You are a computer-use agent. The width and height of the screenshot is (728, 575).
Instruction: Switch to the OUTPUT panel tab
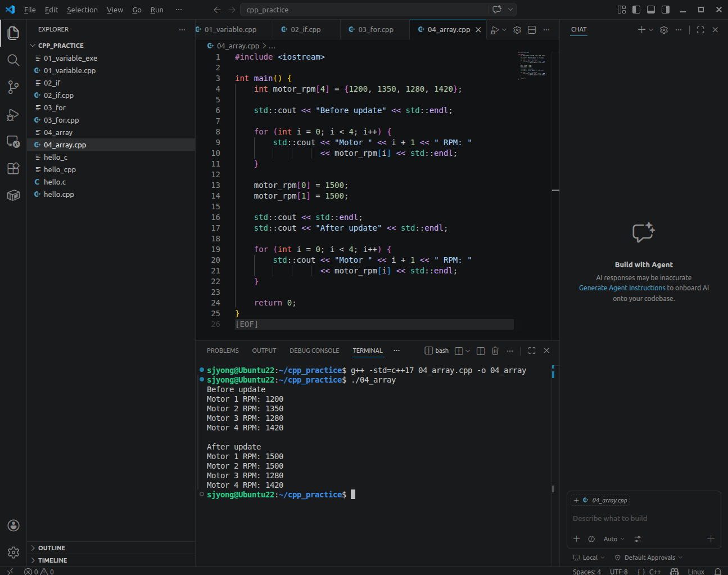(264, 351)
